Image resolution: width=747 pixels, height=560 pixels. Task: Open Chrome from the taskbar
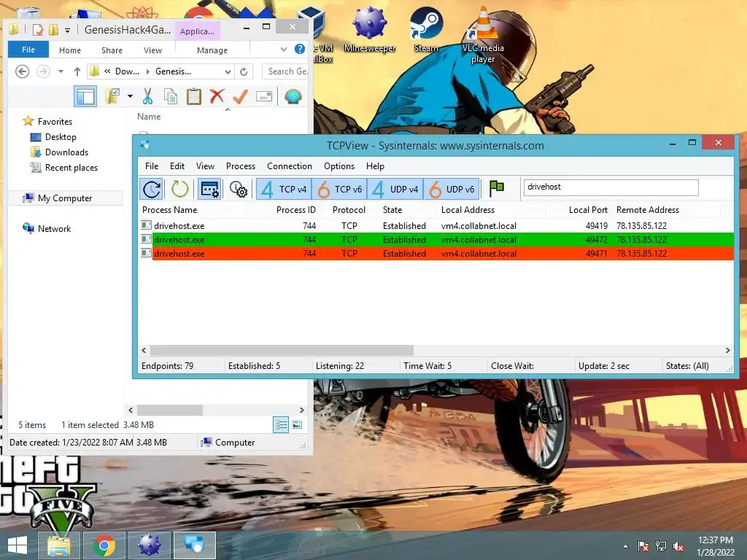pyautogui.click(x=104, y=545)
